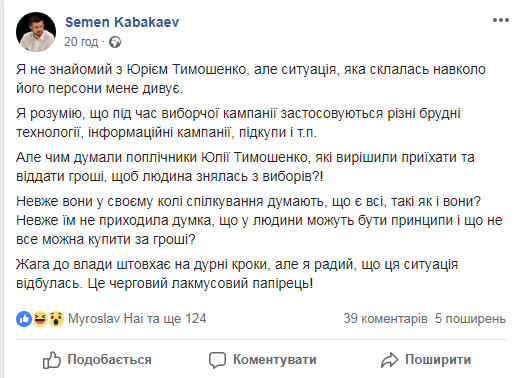Viewport: 517px width, 378px height.
Task: Open the three-dots post options menu
Action: (x=501, y=20)
